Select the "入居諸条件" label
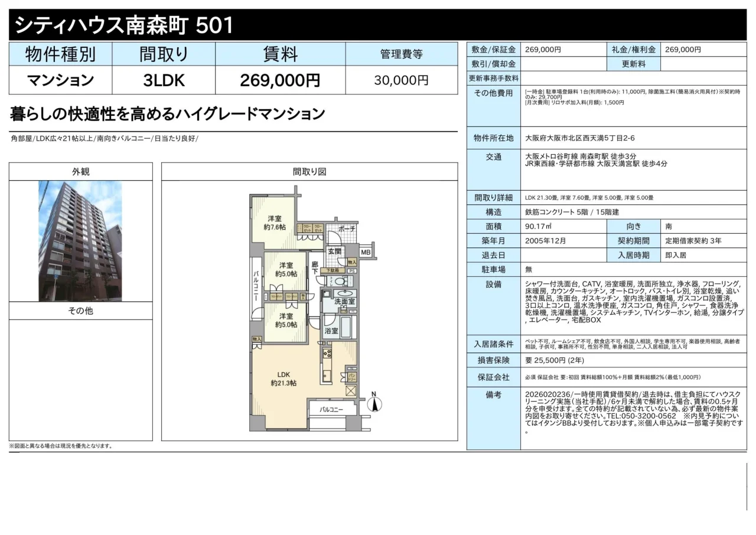Viewport: 756px width, 535px height. pyautogui.click(x=494, y=344)
